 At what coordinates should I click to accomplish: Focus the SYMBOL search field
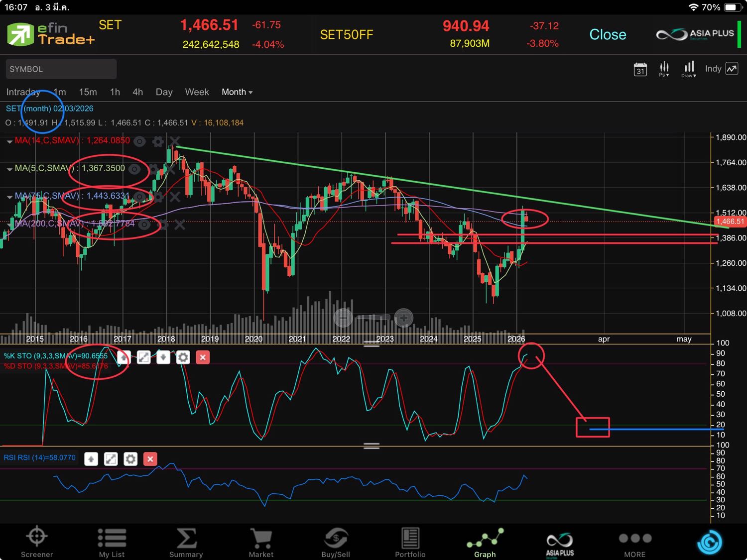[61, 69]
